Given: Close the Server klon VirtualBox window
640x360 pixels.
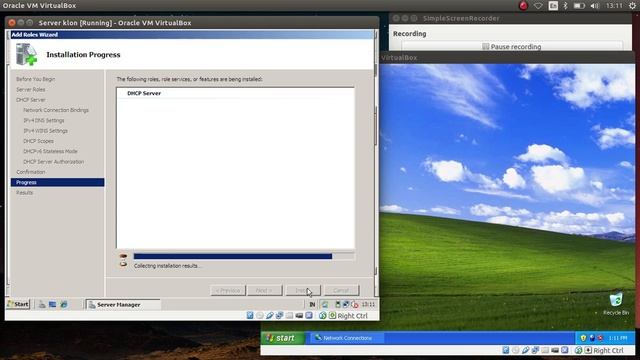Looking at the screenshot, I should point(12,23).
